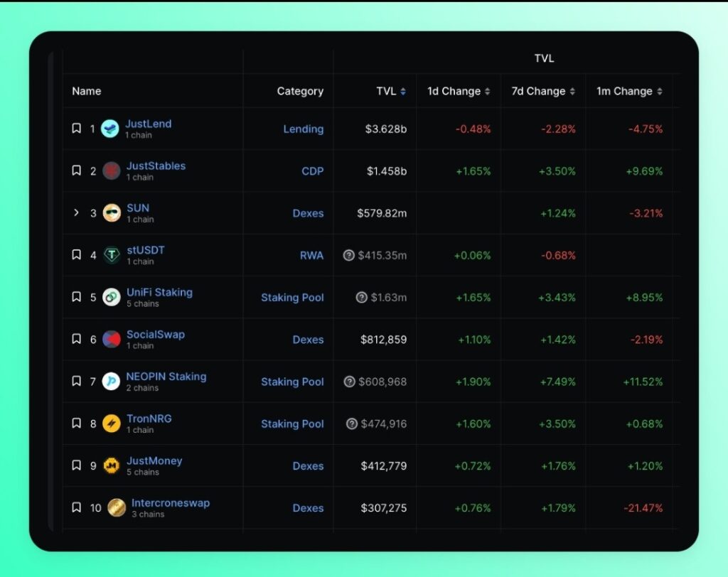The width and height of the screenshot is (728, 577).
Task: Open Dexes category in JustMoney row
Action: pos(308,466)
